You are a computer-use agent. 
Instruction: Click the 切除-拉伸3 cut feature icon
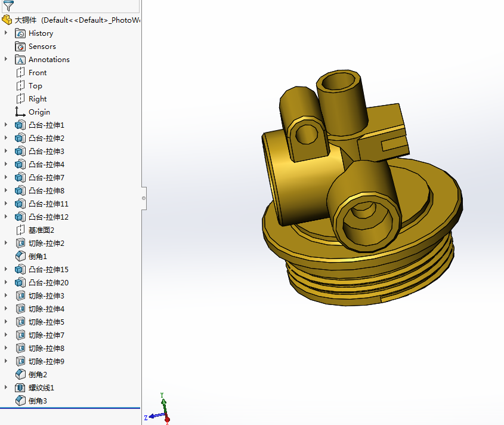tap(20, 295)
